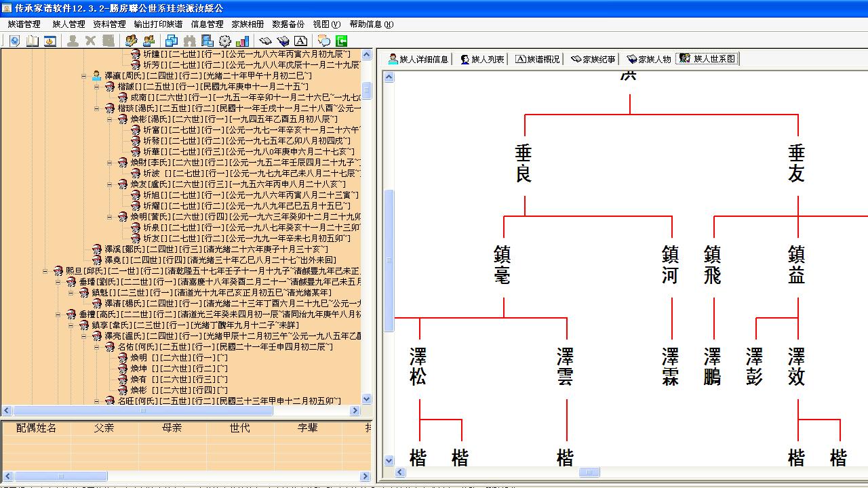
Task: Click the globe icon on the toolbar
Action: tap(14, 41)
